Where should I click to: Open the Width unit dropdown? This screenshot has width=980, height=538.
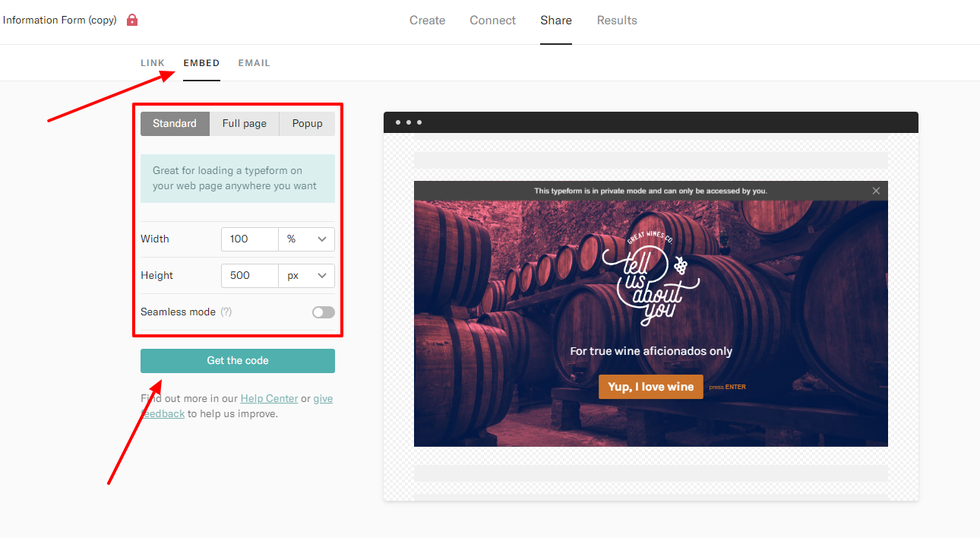[x=306, y=239]
